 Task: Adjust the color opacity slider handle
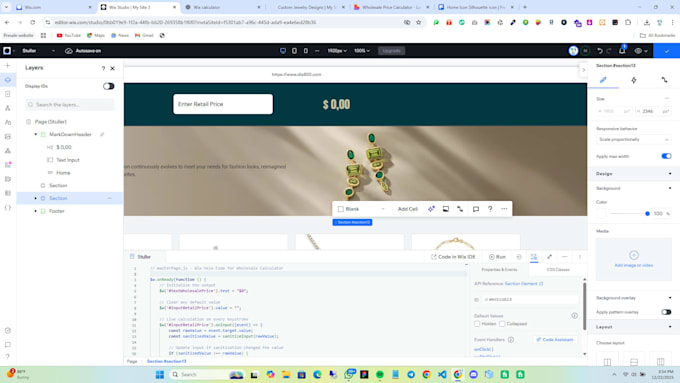(x=647, y=213)
